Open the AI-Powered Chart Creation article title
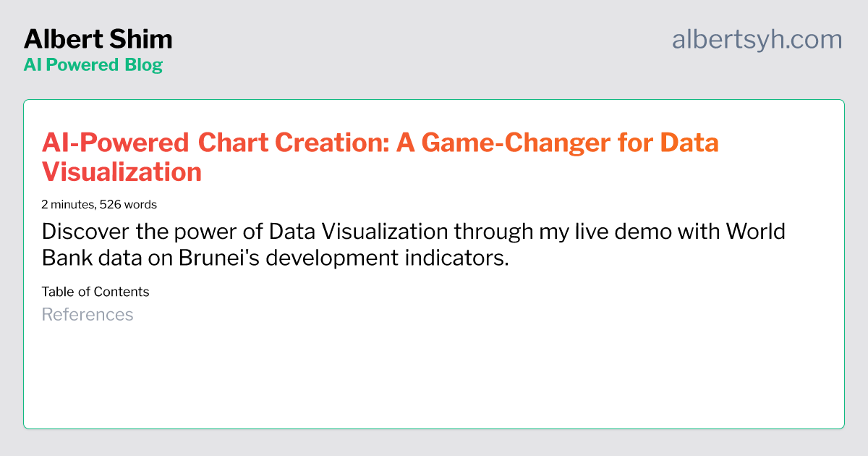This screenshot has height=456, width=868. click(x=380, y=157)
